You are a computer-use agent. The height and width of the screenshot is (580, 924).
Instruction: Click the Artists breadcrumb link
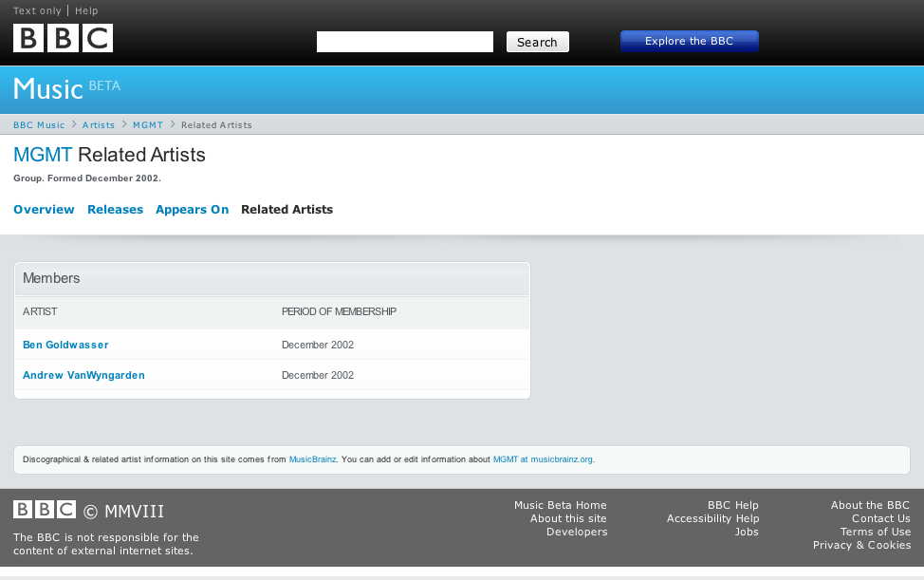pos(99,125)
